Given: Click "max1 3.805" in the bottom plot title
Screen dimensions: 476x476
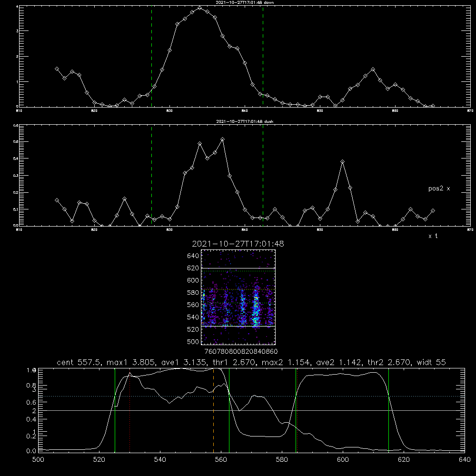Looking at the screenshot, I should click(130, 362).
